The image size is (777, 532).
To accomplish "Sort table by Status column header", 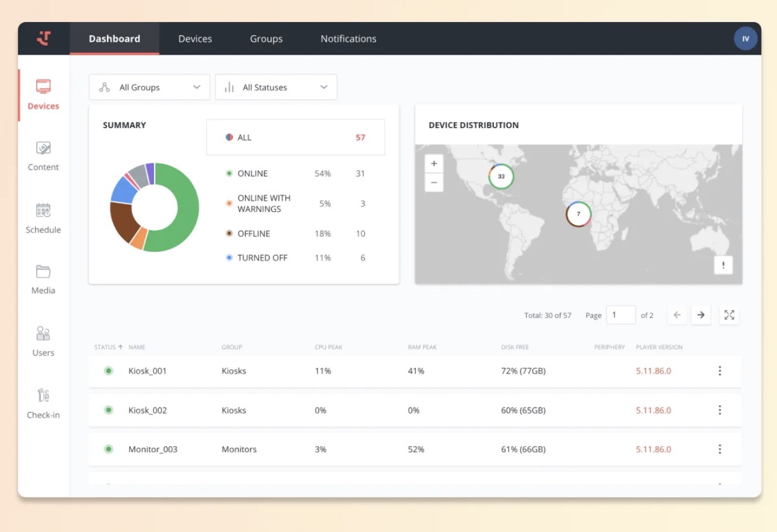I will (108, 347).
